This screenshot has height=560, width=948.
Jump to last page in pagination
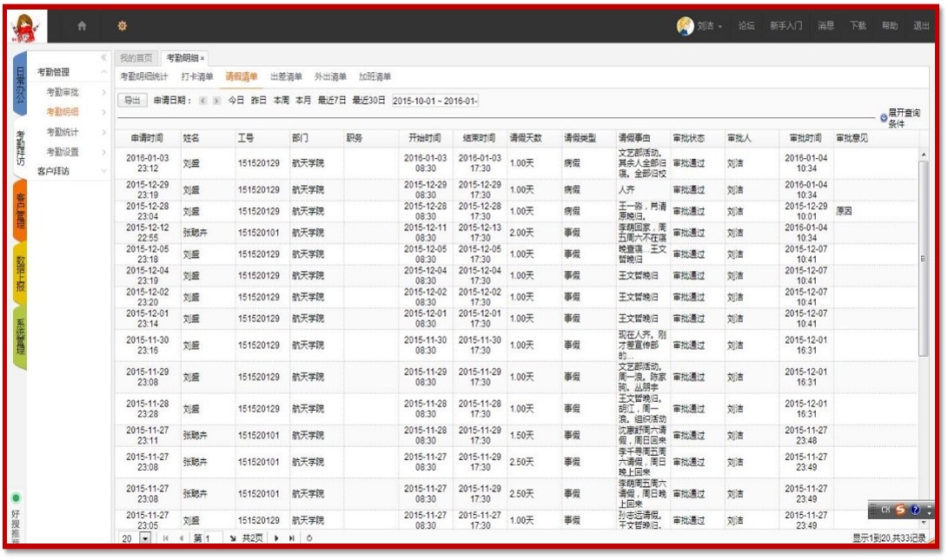[x=293, y=538]
